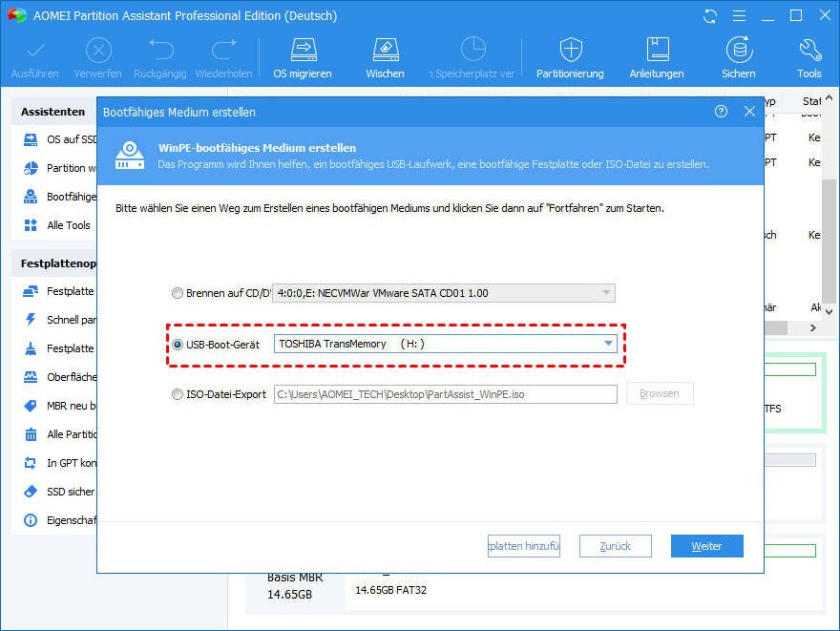The height and width of the screenshot is (631, 840).
Task: Select the USB-Boot-Gerät radio button
Action: (x=178, y=345)
